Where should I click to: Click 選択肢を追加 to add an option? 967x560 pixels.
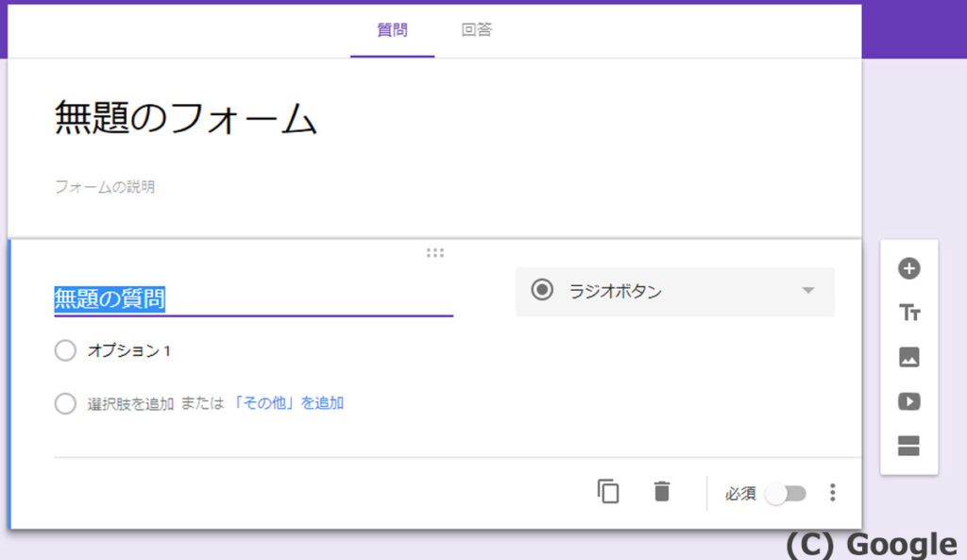tap(130, 404)
